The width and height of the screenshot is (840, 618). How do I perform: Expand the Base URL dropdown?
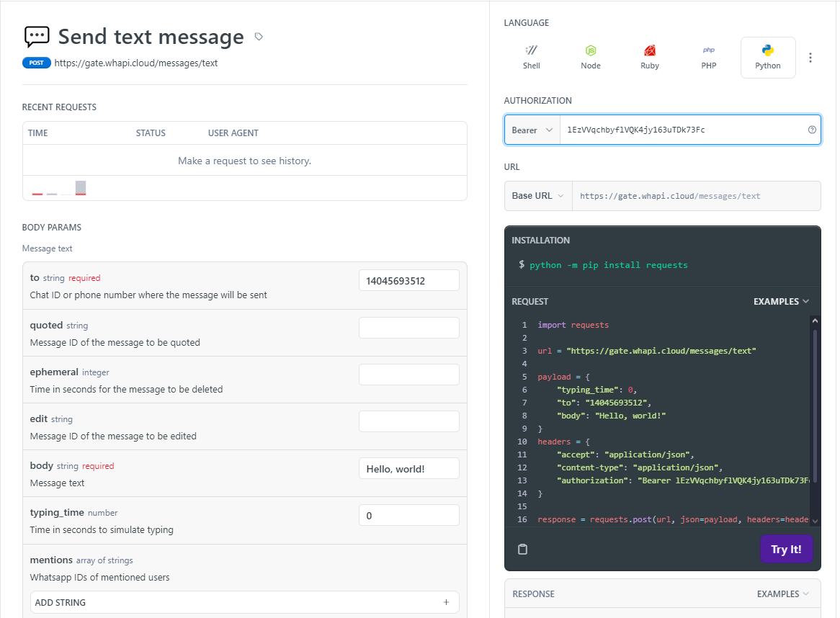point(537,196)
